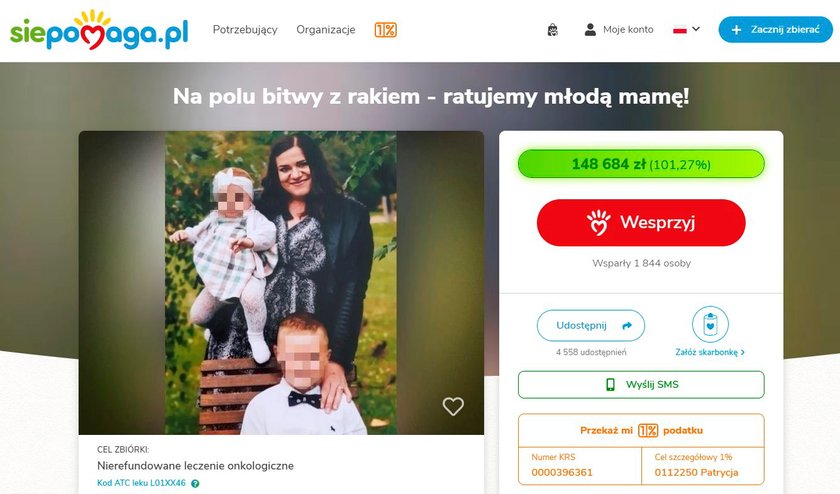The height and width of the screenshot is (494, 840).
Task: Open the shopping bag icon in header
Action: [552, 29]
